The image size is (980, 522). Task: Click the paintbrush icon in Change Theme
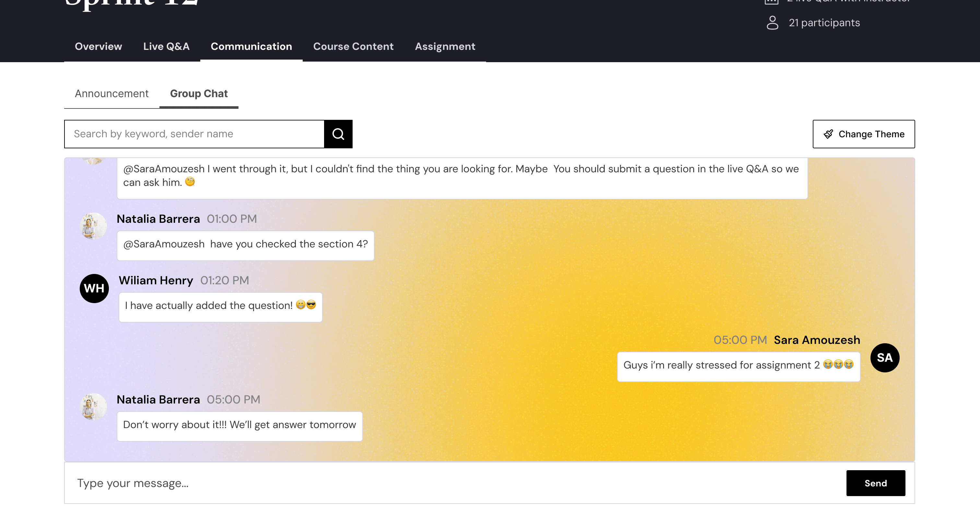coord(828,134)
